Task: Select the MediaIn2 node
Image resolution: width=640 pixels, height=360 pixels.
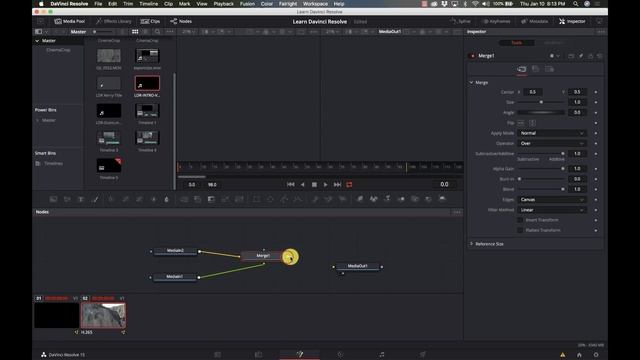Action: pyautogui.click(x=175, y=251)
